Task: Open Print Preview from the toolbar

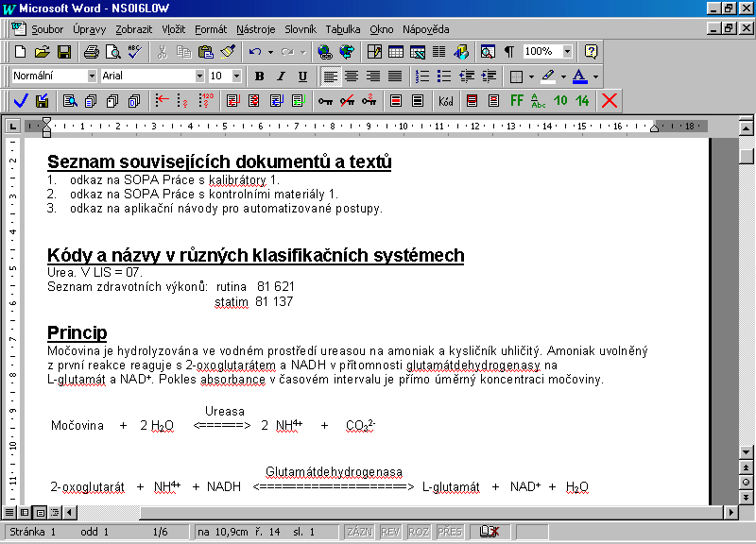Action: point(112,52)
